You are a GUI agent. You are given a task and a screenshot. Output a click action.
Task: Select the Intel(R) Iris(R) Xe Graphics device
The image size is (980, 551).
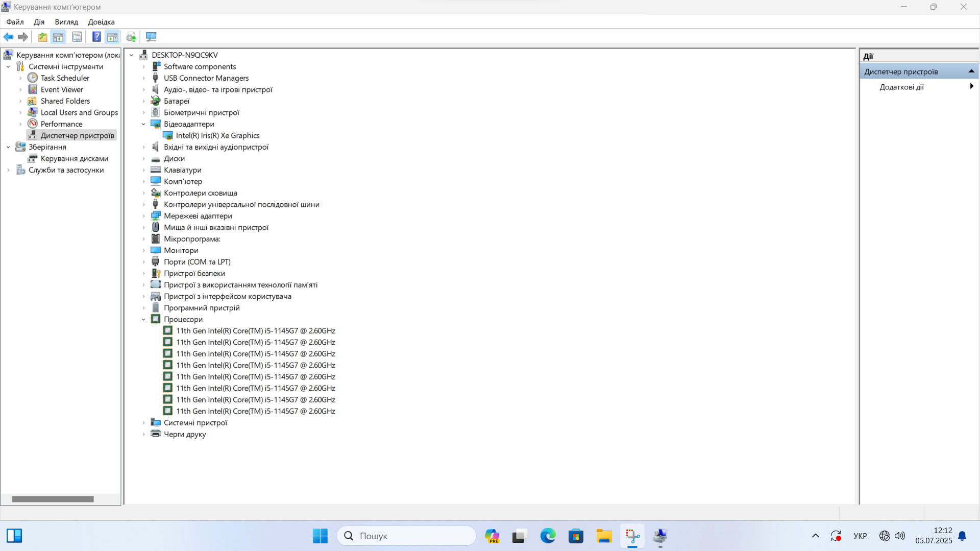(217, 135)
